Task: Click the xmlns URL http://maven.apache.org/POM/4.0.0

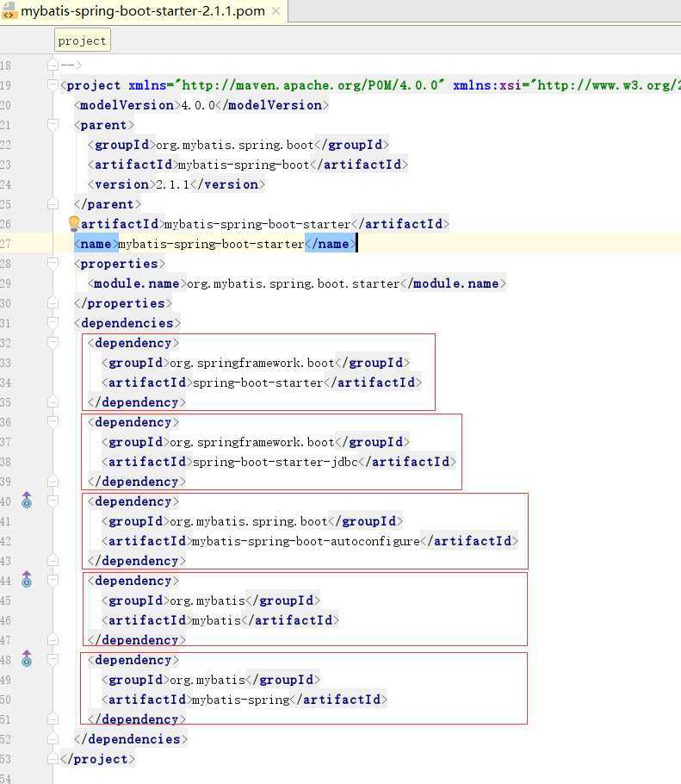Action: [309, 85]
